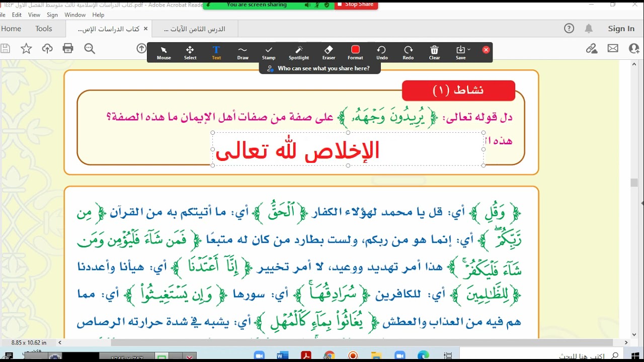The image size is (644, 362).
Task: Send file by email envelope icon
Action: 613,48
